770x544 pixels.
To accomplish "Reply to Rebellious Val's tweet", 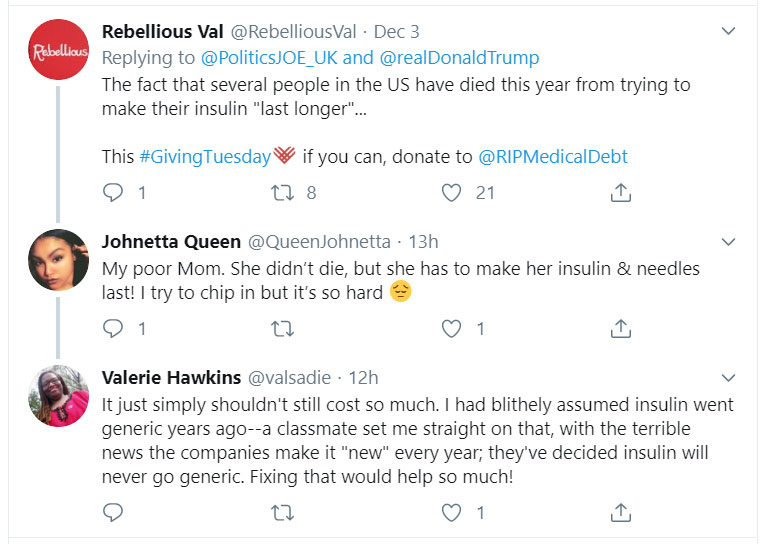I will click(114, 193).
